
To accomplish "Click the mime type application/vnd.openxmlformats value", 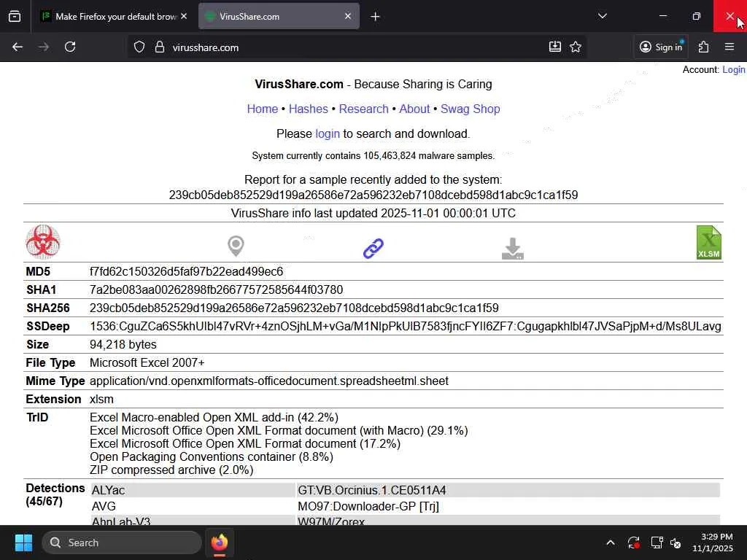I will (269, 381).
